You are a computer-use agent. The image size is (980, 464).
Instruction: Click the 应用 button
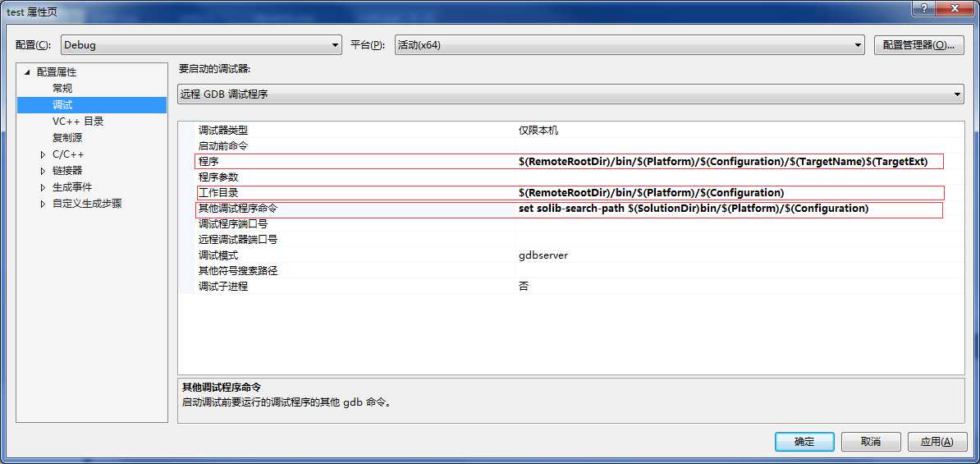936,442
